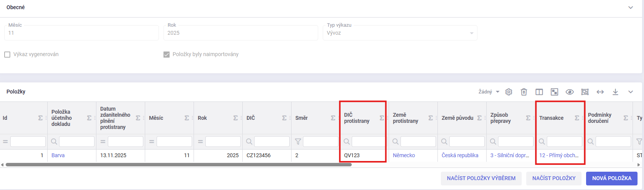Open the Německo link in the row
This screenshot has height=190, width=644.
404,155
